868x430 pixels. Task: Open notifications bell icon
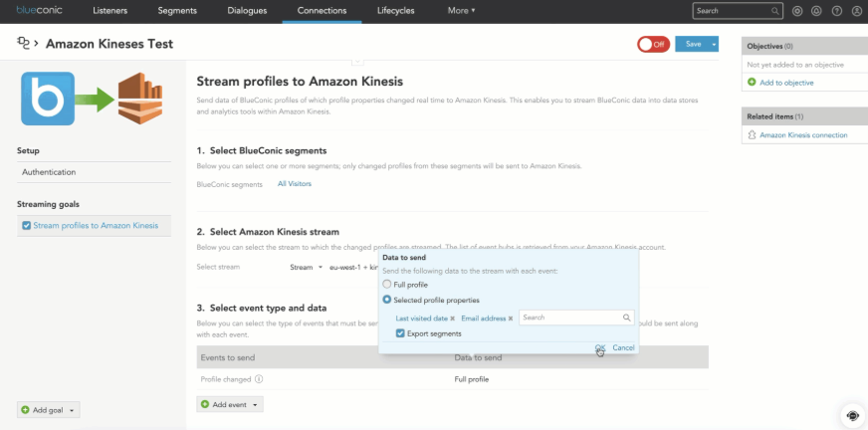coord(816,11)
